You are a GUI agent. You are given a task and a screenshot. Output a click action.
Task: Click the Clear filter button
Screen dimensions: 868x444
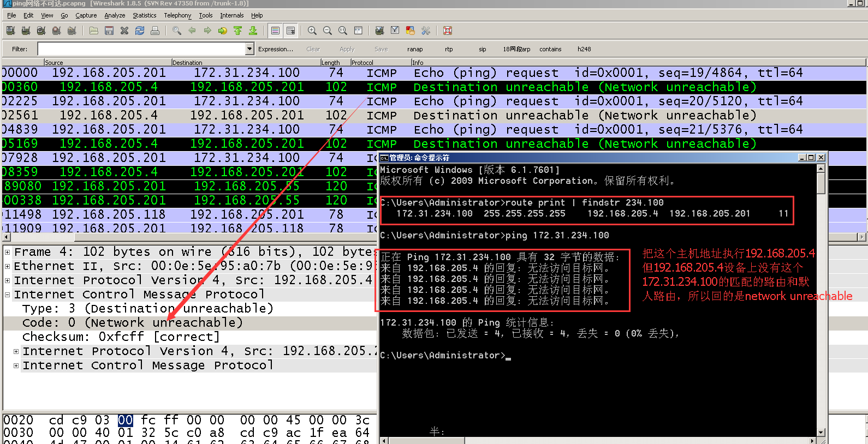click(313, 49)
